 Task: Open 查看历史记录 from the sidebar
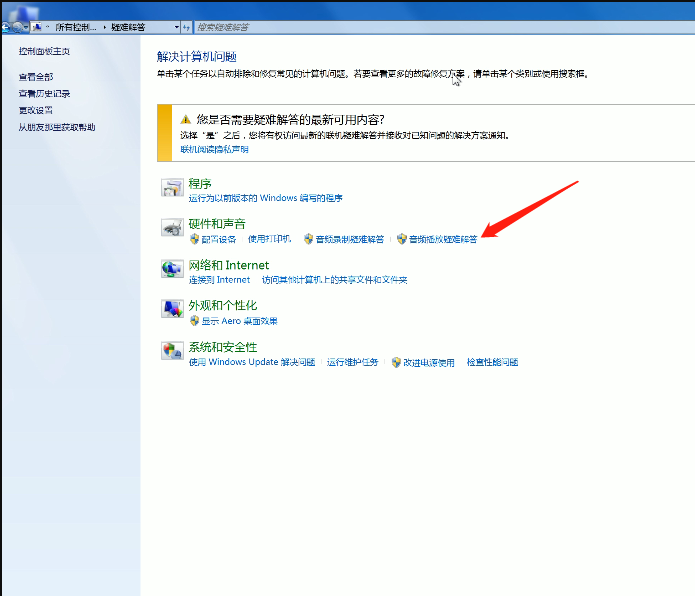44,93
